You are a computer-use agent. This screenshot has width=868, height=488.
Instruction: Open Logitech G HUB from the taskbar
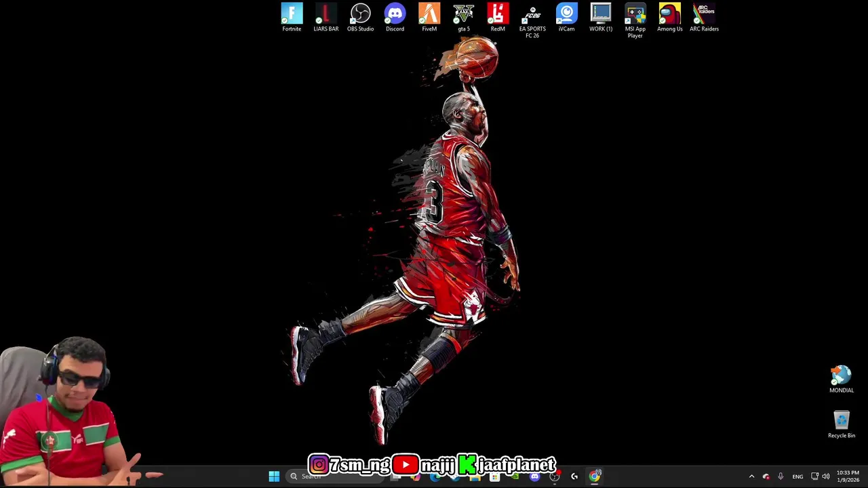(574, 476)
